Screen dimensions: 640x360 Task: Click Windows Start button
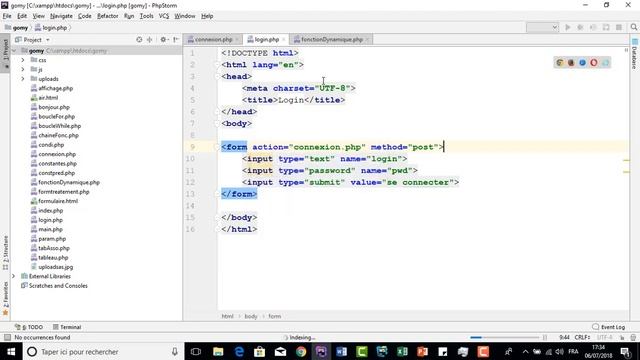click(11, 351)
